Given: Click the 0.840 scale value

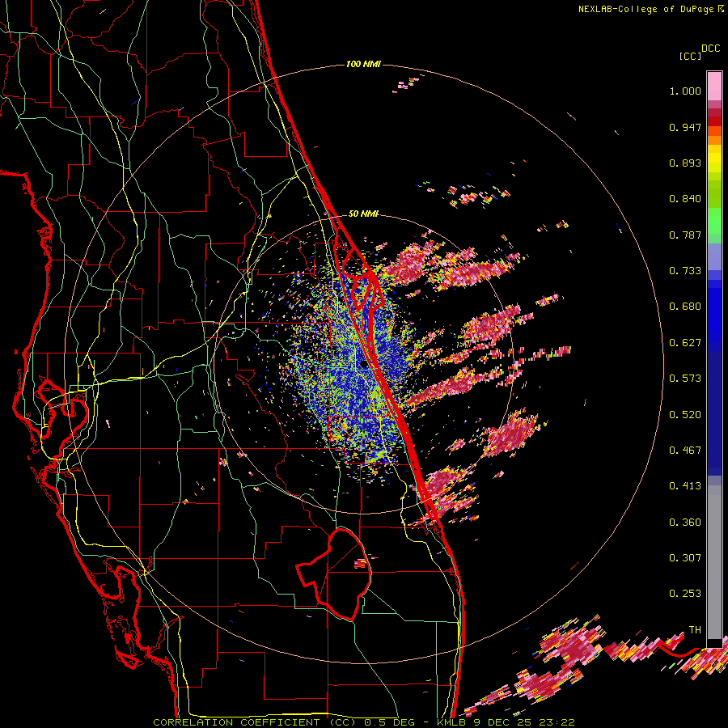Looking at the screenshot, I should [685, 199].
